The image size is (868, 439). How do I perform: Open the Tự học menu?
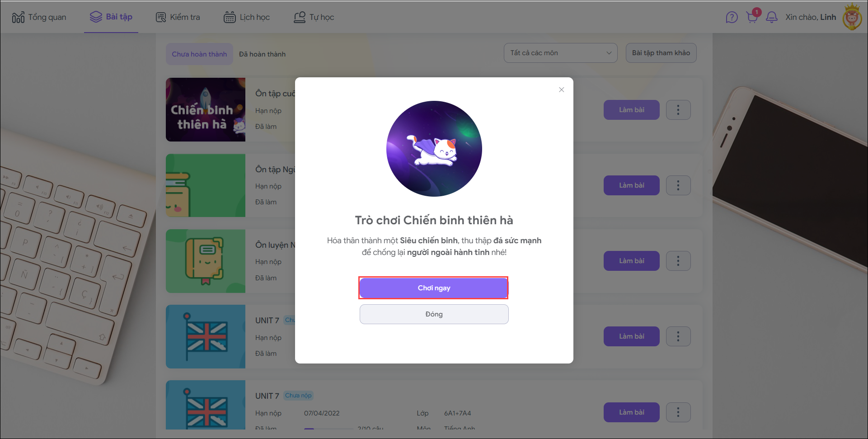point(314,17)
